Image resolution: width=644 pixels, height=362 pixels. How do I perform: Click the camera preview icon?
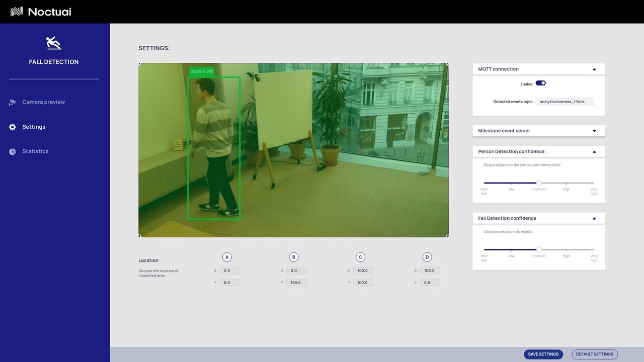pos(13,102)
